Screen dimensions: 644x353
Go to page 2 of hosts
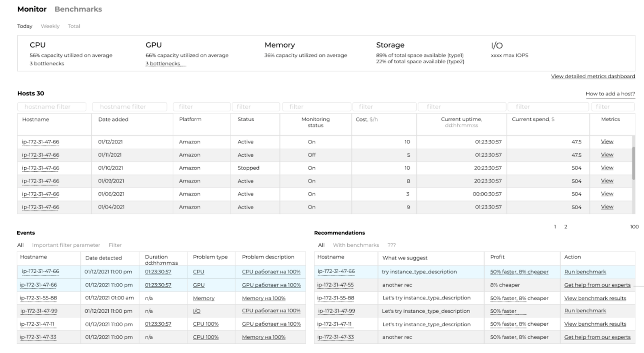click(566, 227)
